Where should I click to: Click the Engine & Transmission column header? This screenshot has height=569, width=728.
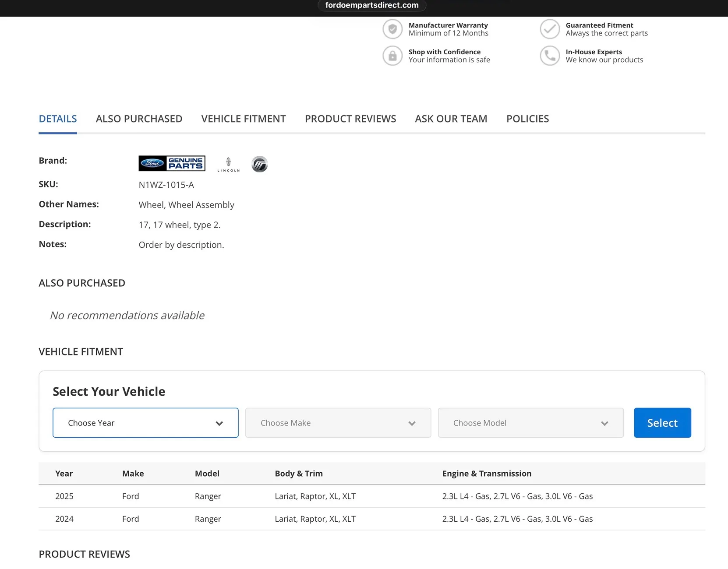click(x=487, y=473)
